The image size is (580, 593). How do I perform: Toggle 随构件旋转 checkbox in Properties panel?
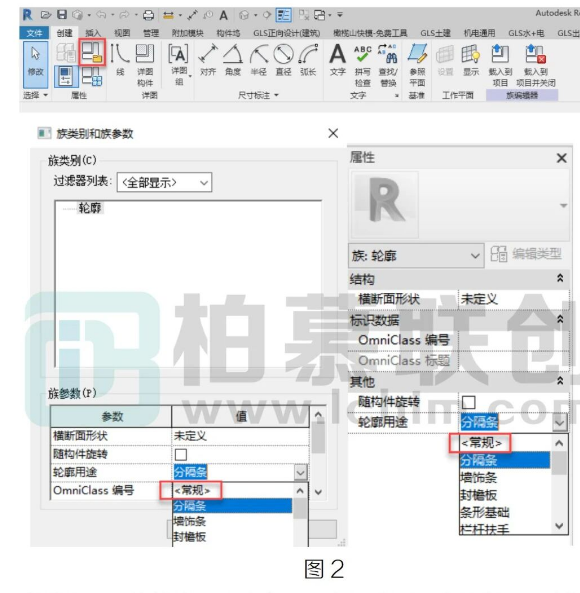tap(469, 402)
